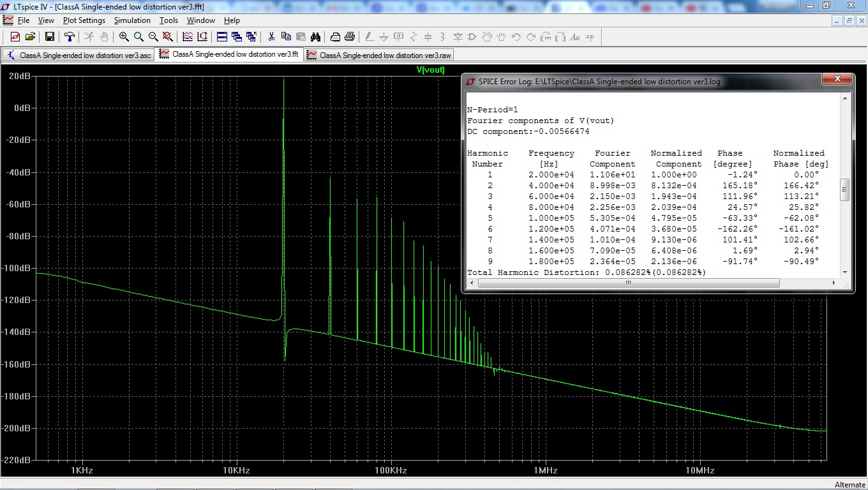Switch to the ver3.raw waveform tab
Image resolution: width=868 pixels, height=490 pixels.
[379, 56]
